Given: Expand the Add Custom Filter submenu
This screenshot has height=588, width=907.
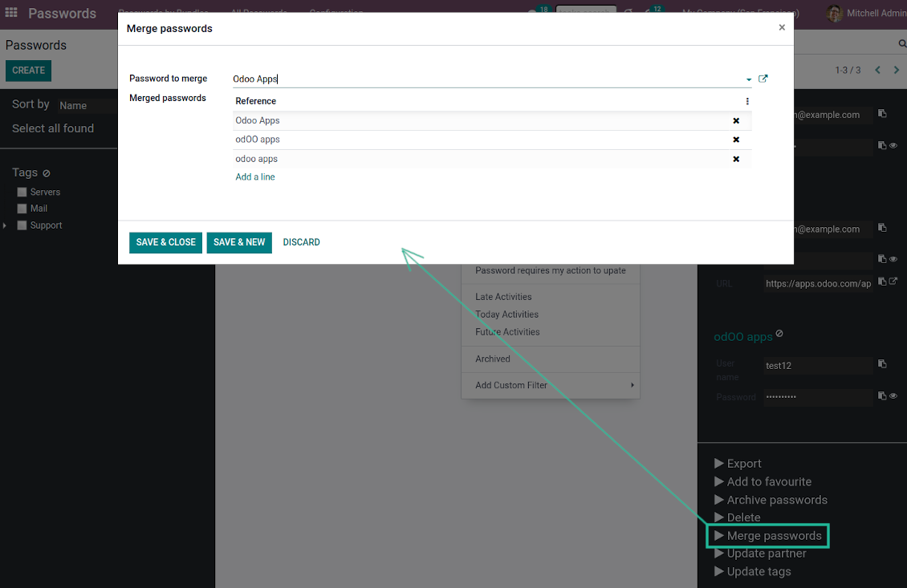Looking at the screenshot, I should click(551, 385).
